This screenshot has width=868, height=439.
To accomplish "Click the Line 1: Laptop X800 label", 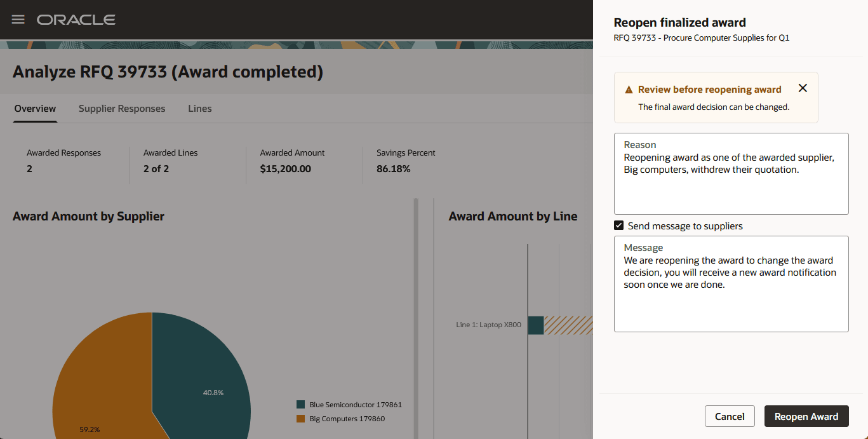I will pos(488,325).
